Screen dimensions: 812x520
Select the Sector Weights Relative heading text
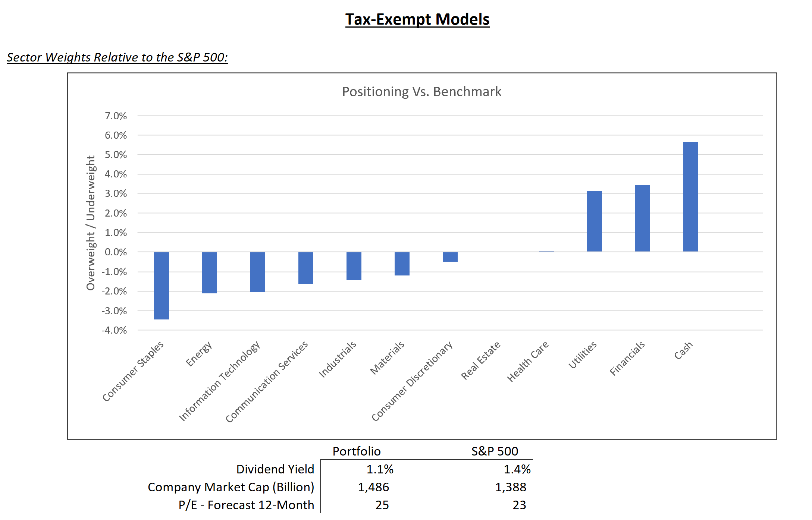tap(117, 57)
